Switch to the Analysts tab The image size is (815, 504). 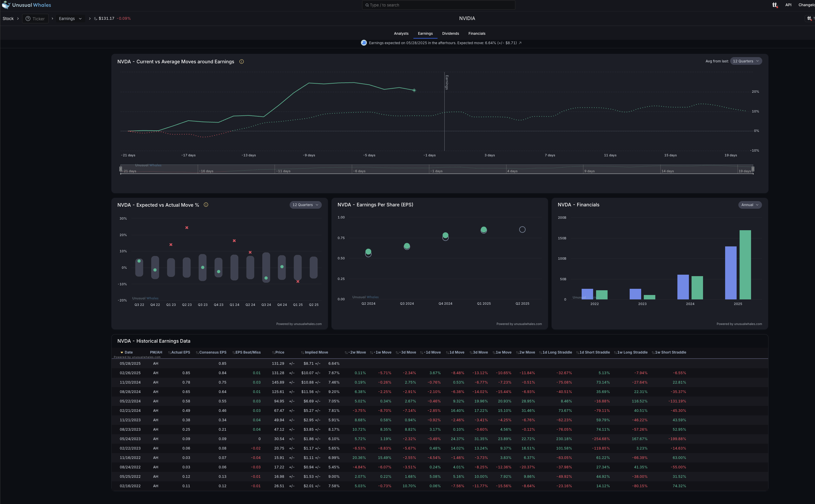coord(401,33)
